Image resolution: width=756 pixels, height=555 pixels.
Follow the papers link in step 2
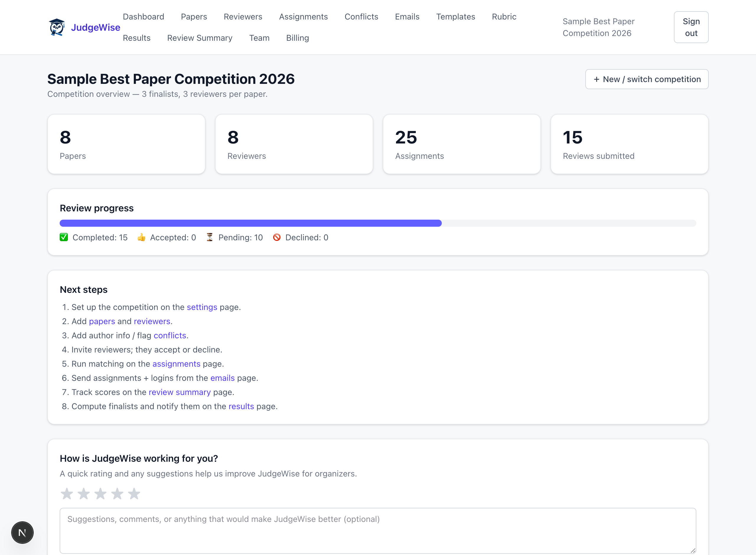pyautogui.click(x=102, y=321)
